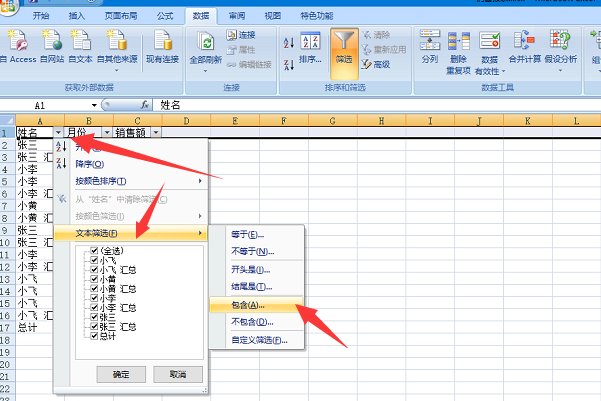Switch to the 页面布局 ribbon tab
The image size is (601, 401).
click(x=121, y=16)
